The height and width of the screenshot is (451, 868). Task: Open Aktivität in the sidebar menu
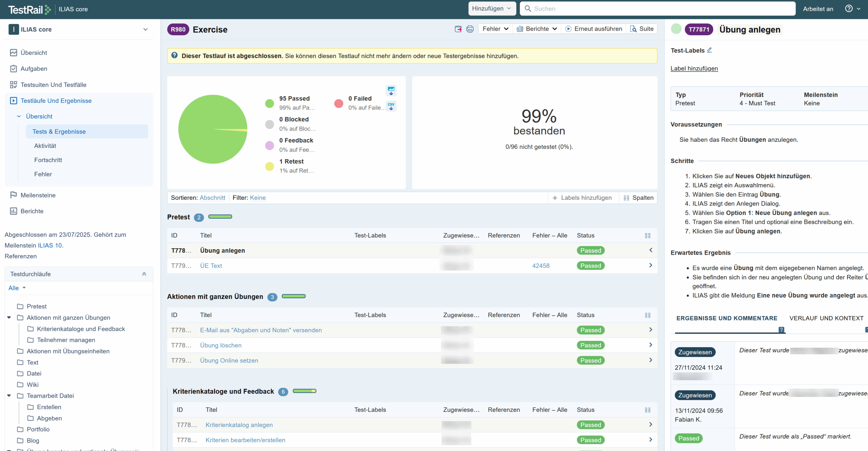click(45, 146)
